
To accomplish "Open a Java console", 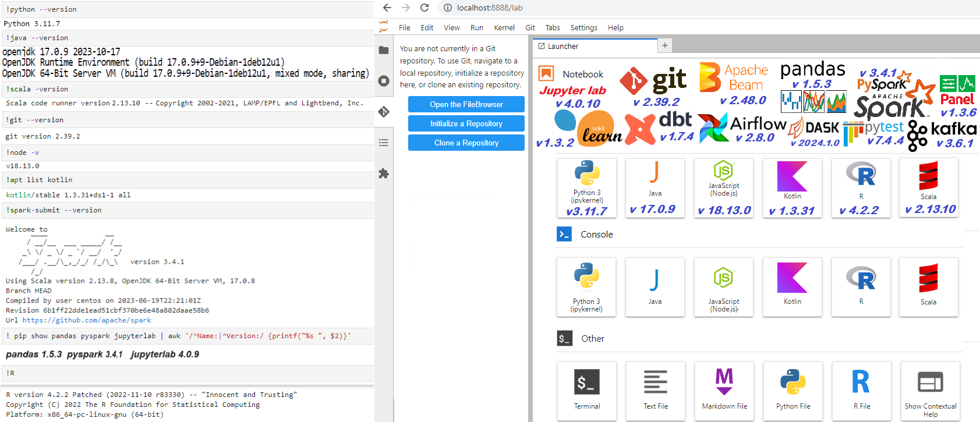I will (x=655, y=288).
